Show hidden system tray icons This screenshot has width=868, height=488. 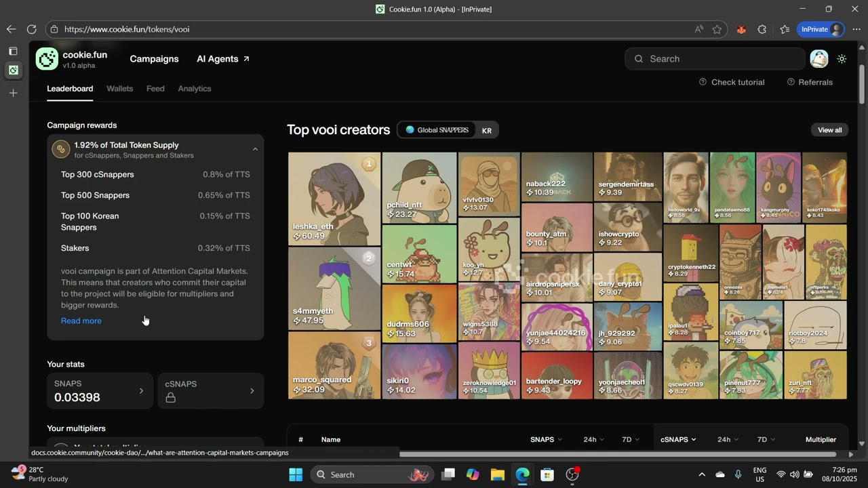tap(702, 474)
